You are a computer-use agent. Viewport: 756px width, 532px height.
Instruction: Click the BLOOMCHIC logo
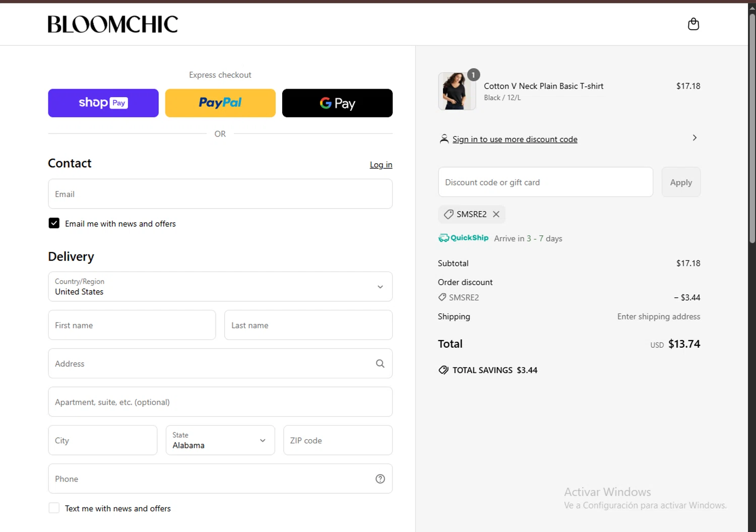coord(113,24)
